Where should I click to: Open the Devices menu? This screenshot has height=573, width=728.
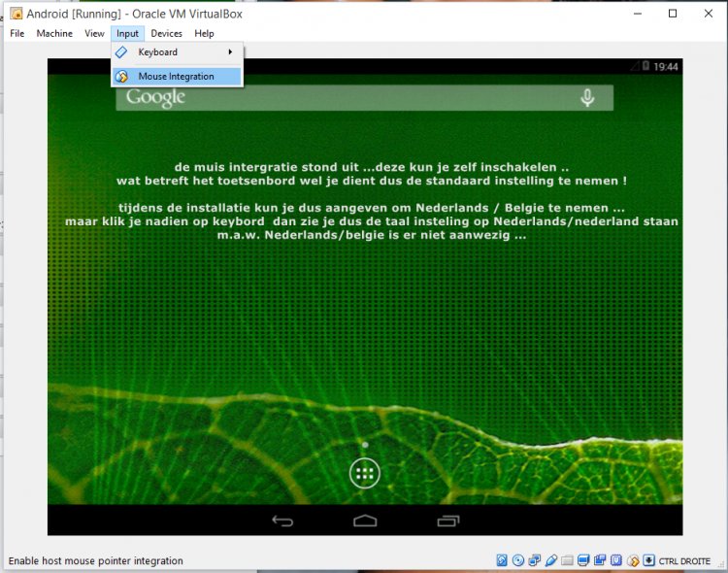point(166,33)
